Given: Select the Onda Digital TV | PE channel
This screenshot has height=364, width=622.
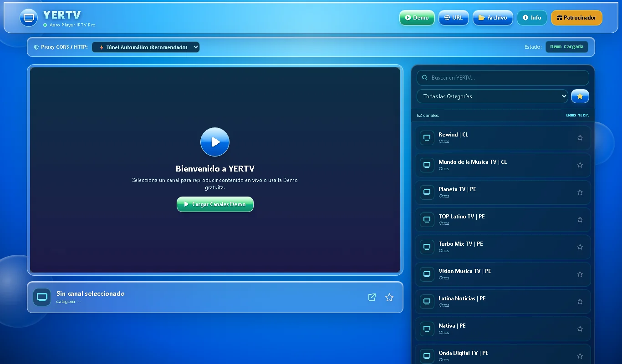Looking at the screenshot, I should tap(503, 354).
